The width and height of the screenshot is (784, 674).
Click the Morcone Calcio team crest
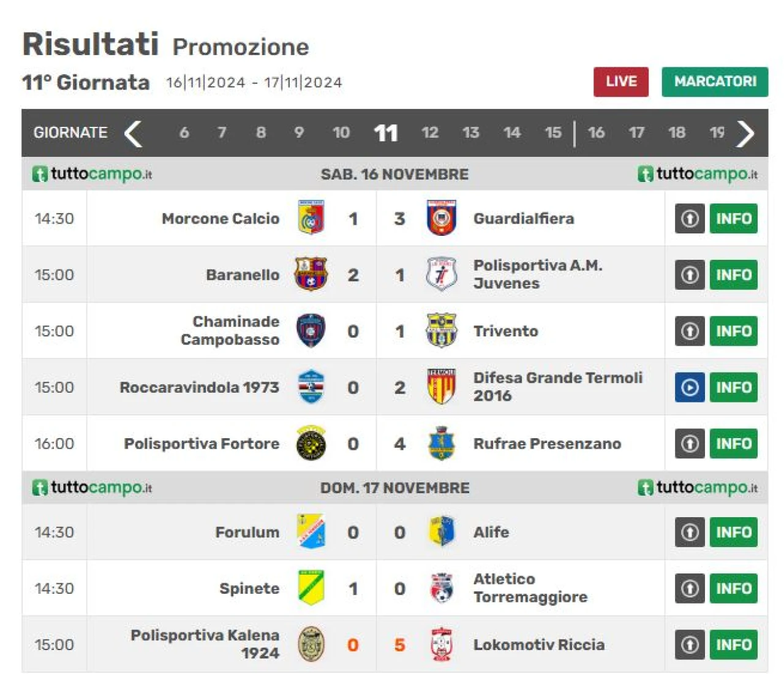311,218
